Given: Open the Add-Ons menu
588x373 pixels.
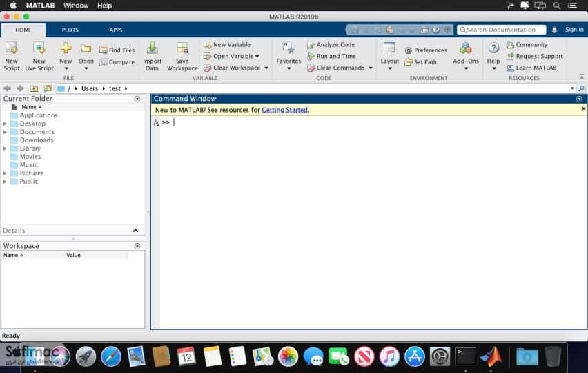Looking at the screenshot, I should (466, 56).
